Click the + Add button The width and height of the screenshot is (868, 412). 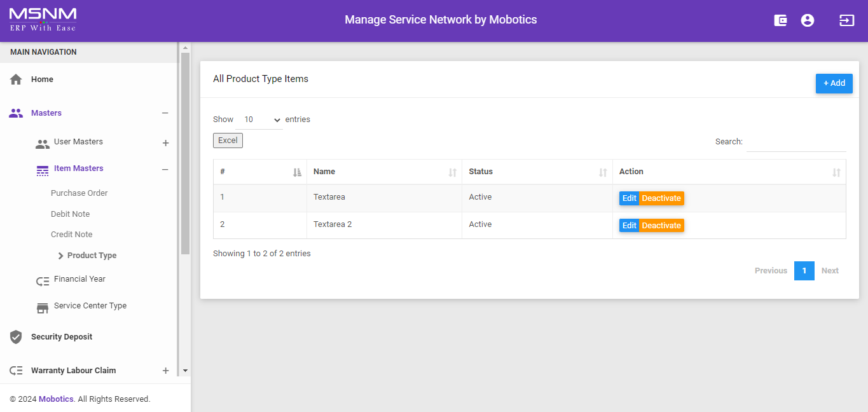coord(834,83)
